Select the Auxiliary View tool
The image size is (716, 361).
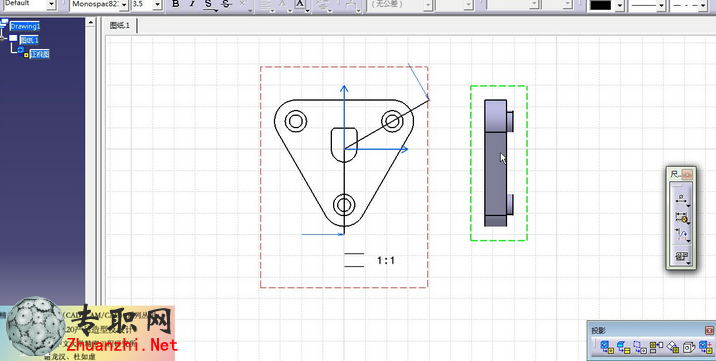pos(673,347)
